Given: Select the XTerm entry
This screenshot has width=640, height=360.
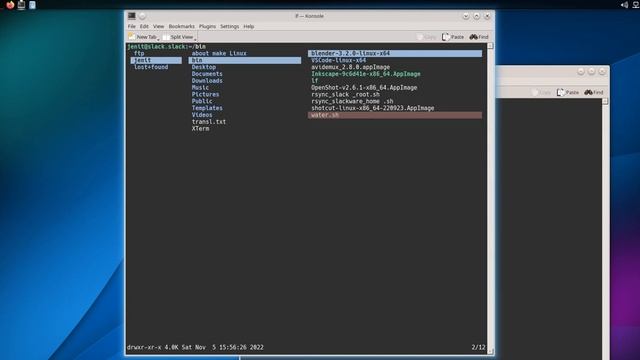Looking at the screenshot, I should coord(200,129).
